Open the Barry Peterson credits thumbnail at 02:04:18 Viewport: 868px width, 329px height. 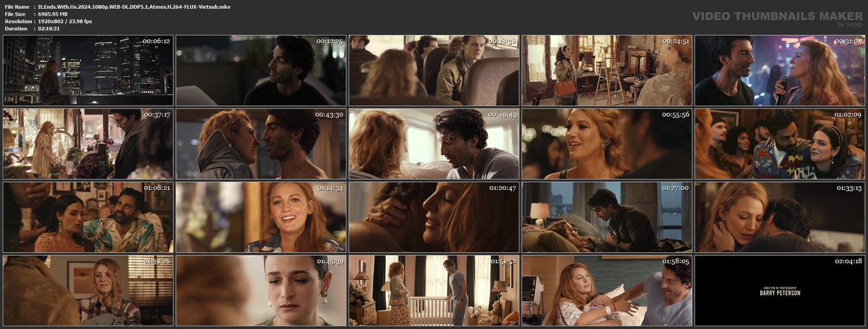click(780, 290)
